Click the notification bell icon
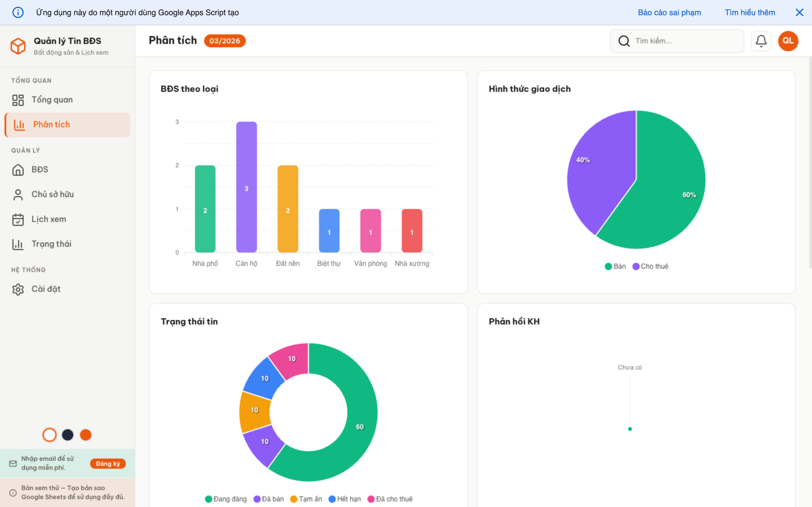Screen dimensions: 812x507 [761, 41]
